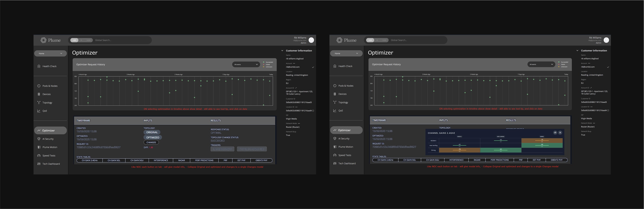The width and height of the screenshot is (644, 209).
Task: Select OBSV'D PHY tab, Channel Gains popup screen
Action: coord(557,160)
